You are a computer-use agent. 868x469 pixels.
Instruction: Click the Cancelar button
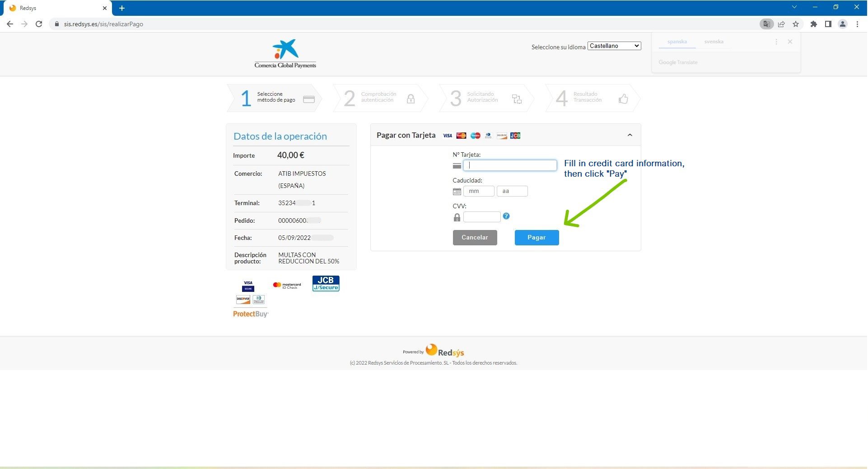click(475, 238)
